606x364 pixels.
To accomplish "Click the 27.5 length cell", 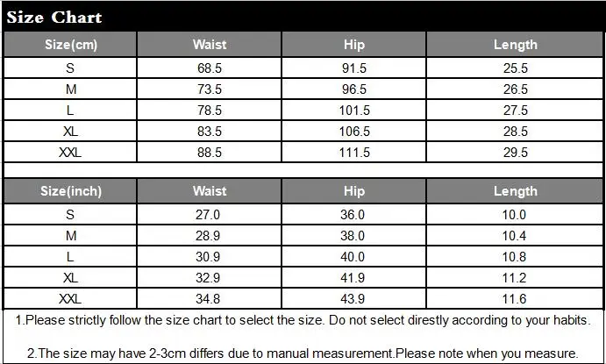I will (515, 111).
